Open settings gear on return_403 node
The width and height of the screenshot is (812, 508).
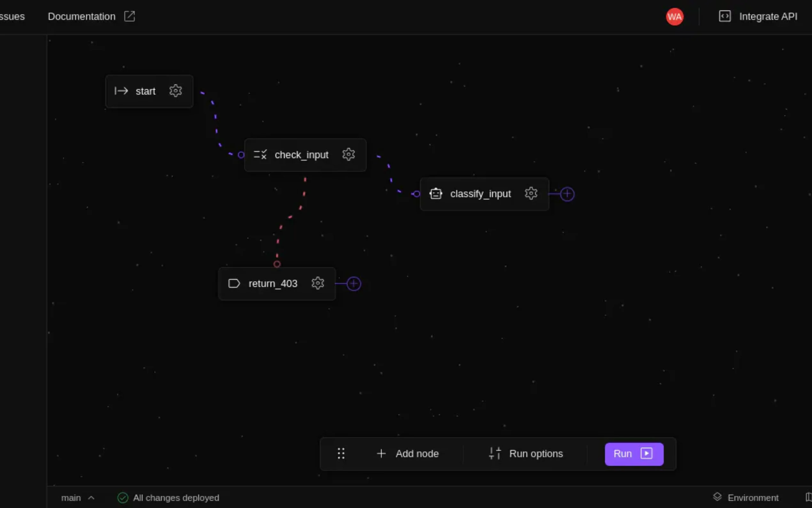coord(317,283)
